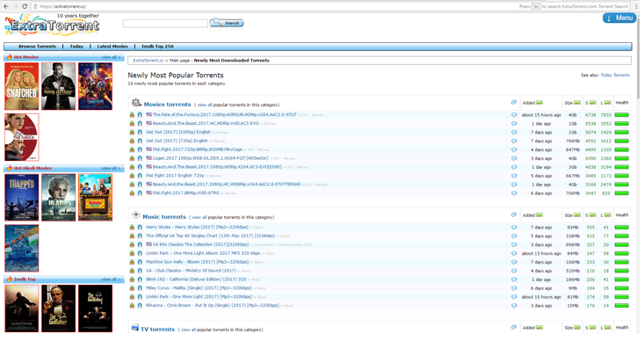Viewport: 644px width, 341px height.
Task: Open comments bubble for Blink-182 California row
Action: click(514, 279)
